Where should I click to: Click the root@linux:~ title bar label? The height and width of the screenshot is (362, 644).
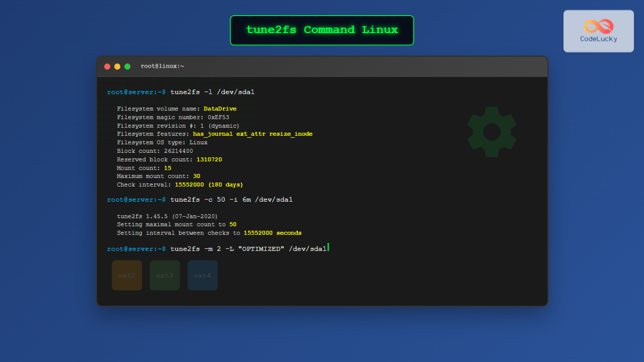pos(162,66)
